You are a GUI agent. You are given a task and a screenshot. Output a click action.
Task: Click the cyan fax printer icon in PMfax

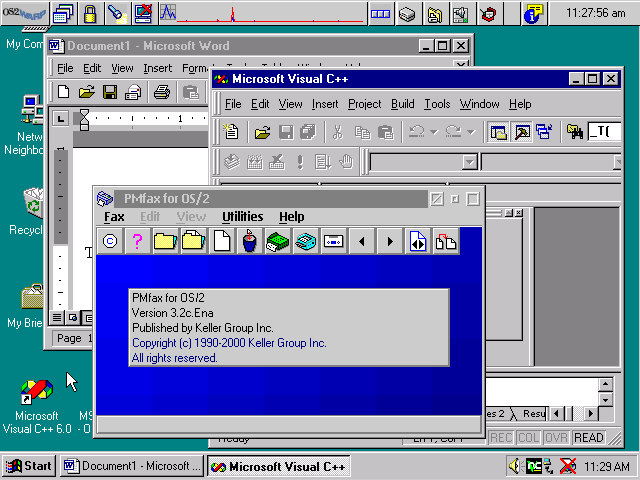tap(305, 241)
